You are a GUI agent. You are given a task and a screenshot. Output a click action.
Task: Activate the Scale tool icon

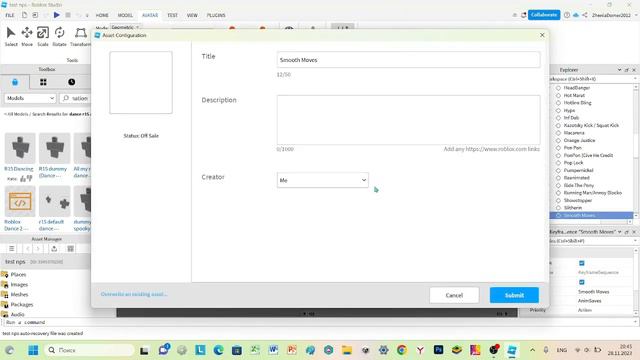coord(43,33)
